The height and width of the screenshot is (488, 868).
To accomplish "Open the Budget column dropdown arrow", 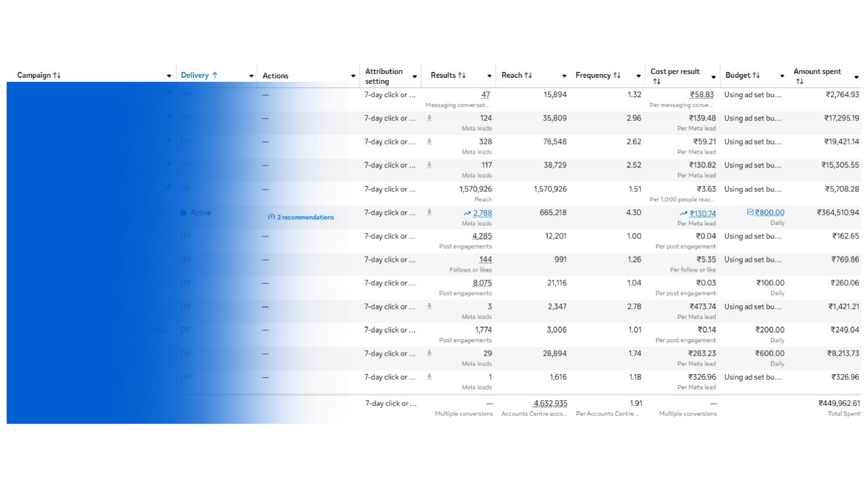I will [x=782, y=76].
